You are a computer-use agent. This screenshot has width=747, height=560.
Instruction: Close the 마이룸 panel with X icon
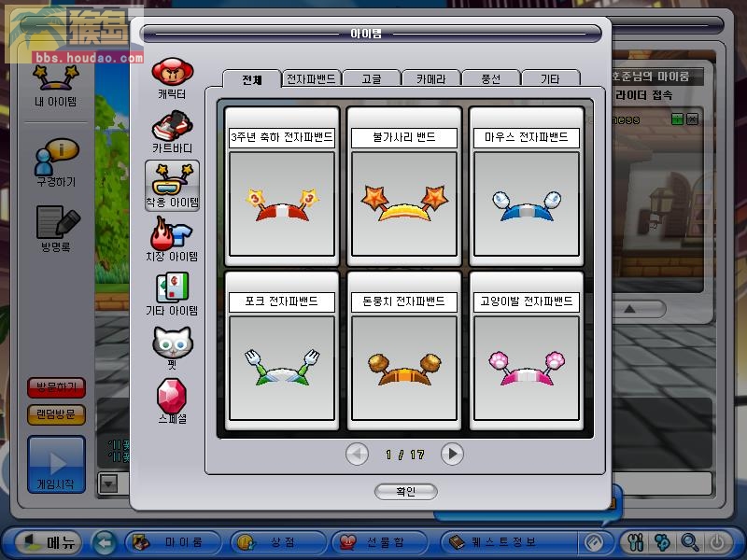click(x=693, y=119)
